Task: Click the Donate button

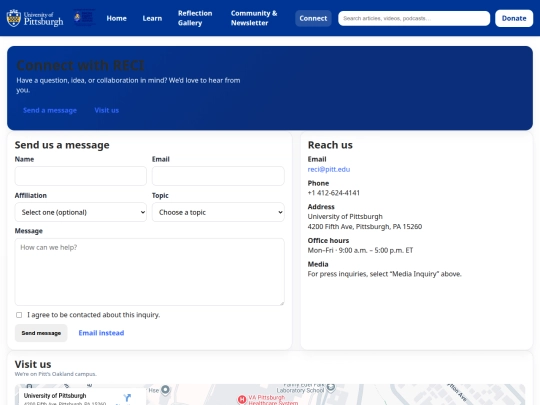Action: click(514, 18)
